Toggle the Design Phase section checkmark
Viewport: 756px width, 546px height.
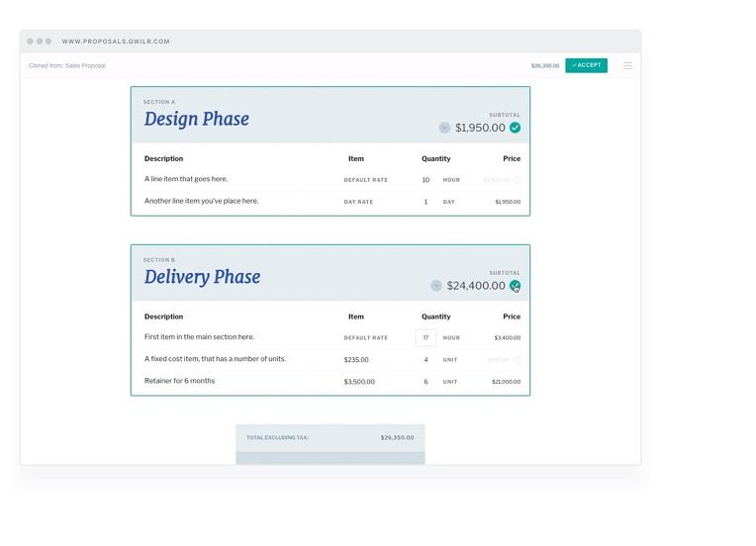(515, 128)
